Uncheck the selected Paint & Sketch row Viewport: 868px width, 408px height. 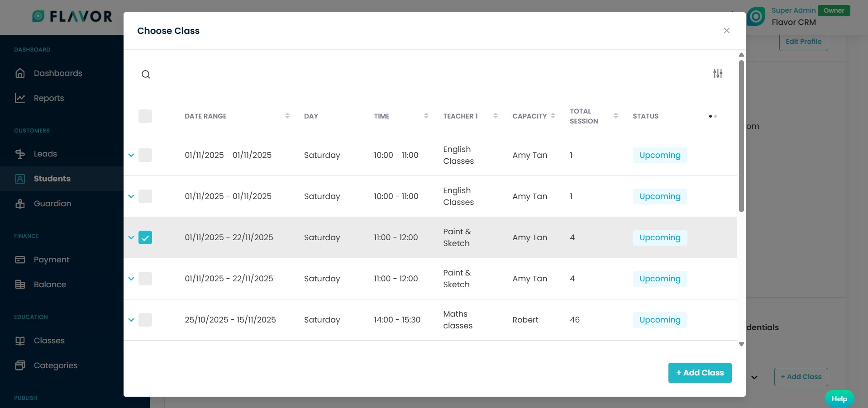145,237
